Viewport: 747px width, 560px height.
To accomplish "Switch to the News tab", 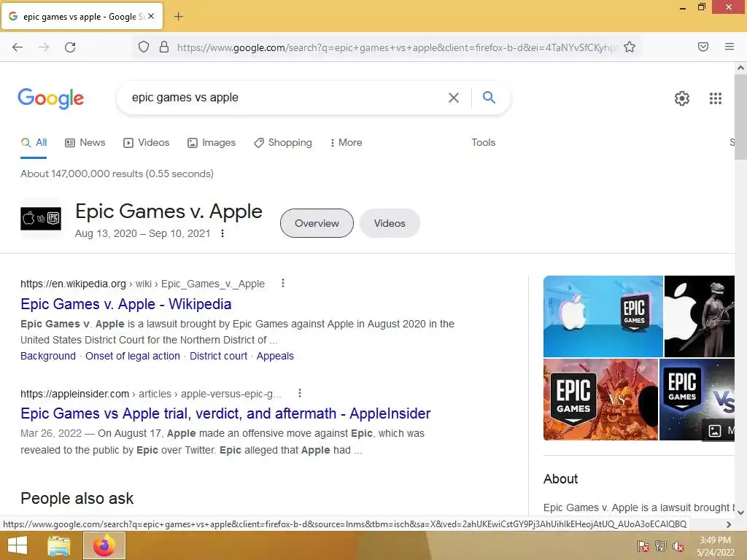I will (85, 142).
